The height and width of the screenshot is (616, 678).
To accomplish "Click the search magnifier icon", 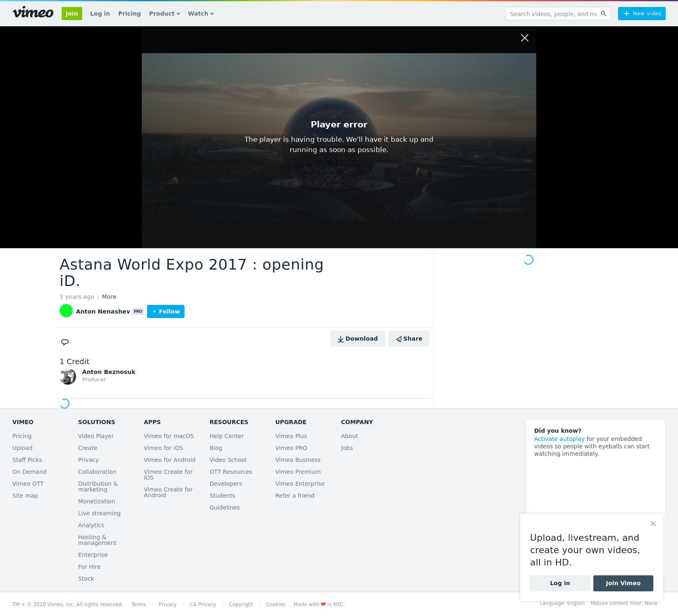I will (x=603, y=14).
